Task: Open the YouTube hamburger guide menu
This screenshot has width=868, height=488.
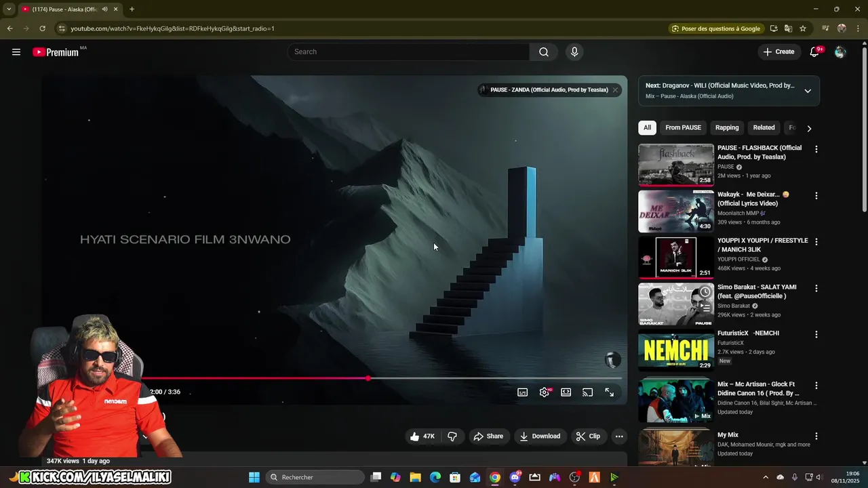Action: pos(16,52)
